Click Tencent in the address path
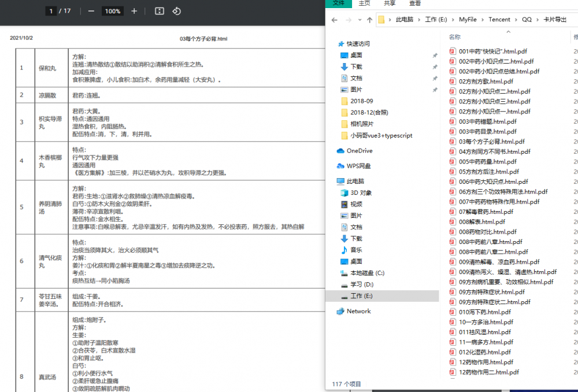This screenshot has height=392, width=578. click(499, 20)
